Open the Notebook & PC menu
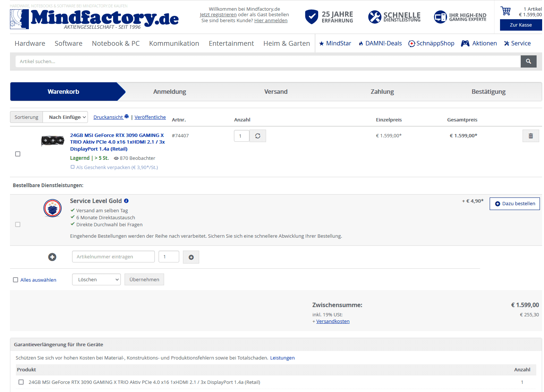This screenshot has width=544, height=392. tap(116, 44)
